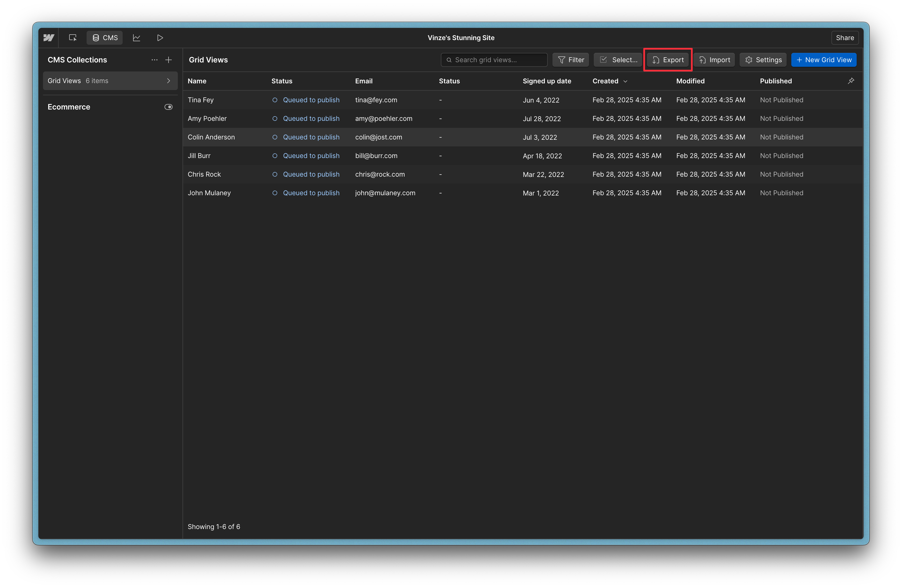Click the Export button
Image resolution: width=902 pixels, height=588 pixels.
[667, 60]
